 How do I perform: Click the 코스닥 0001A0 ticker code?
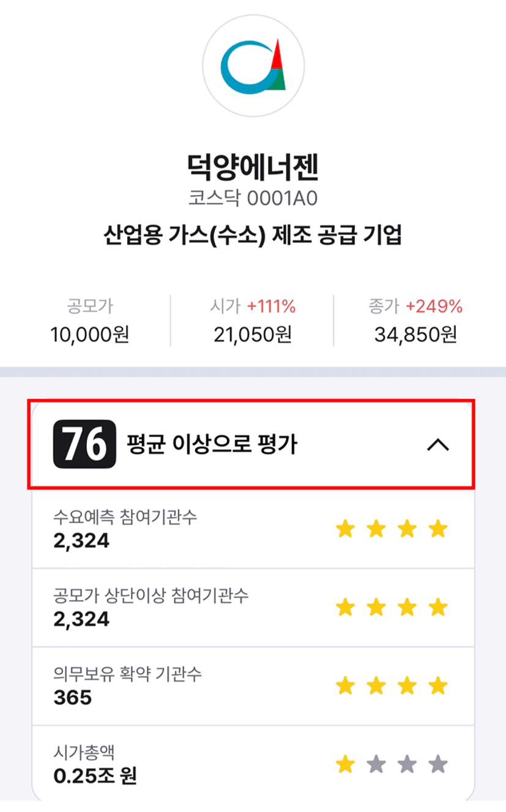253,198
